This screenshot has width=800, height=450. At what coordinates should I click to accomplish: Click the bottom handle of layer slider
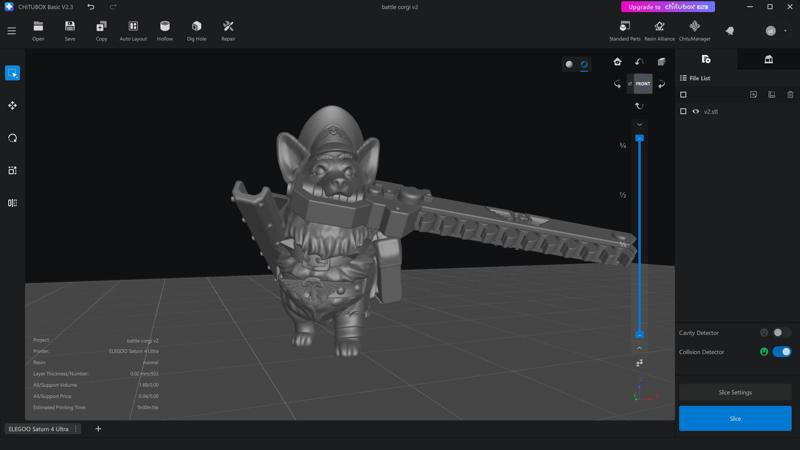click(x=639, y=335)
